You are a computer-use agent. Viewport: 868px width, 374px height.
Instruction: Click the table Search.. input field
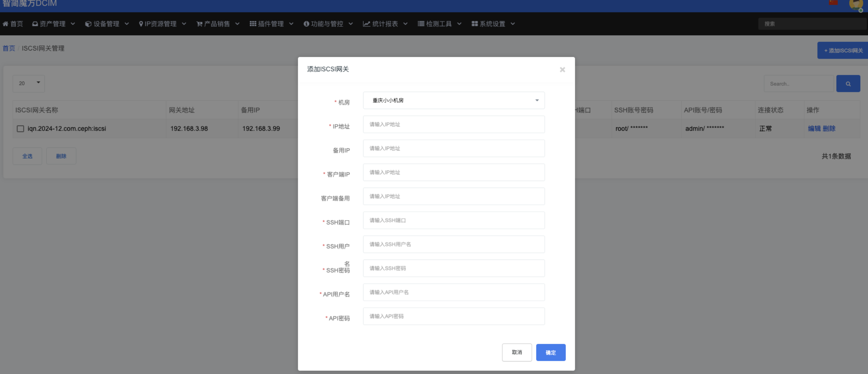(799, 84)
